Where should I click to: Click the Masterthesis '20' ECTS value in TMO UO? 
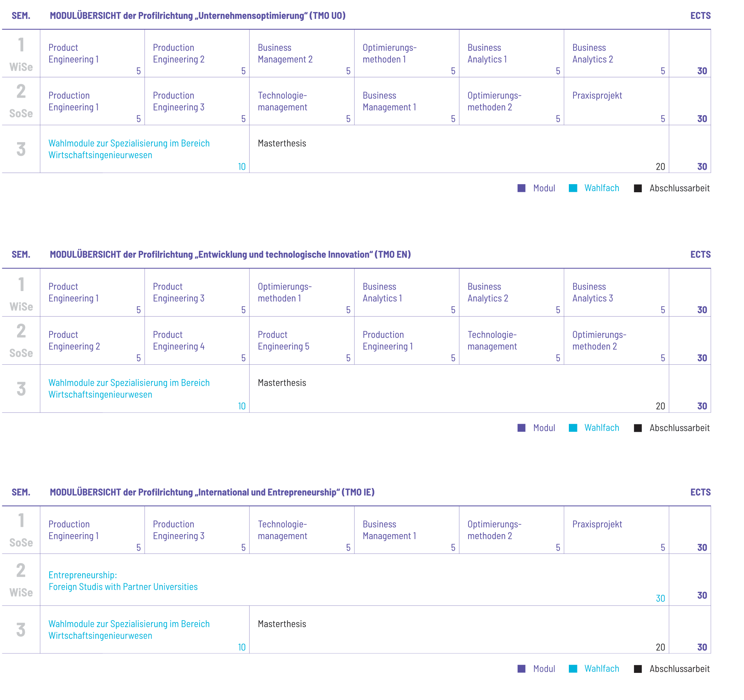click(x=660, y=167)
